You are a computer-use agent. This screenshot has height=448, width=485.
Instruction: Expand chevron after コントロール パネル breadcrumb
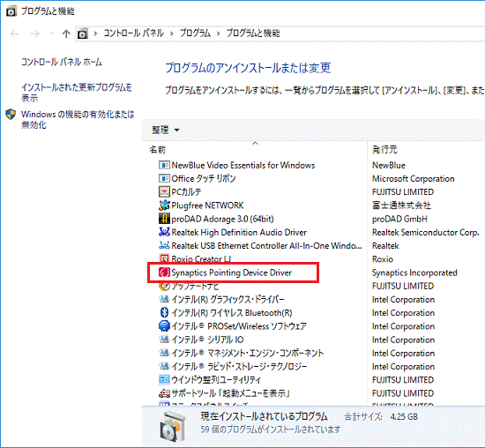(172, 34)
